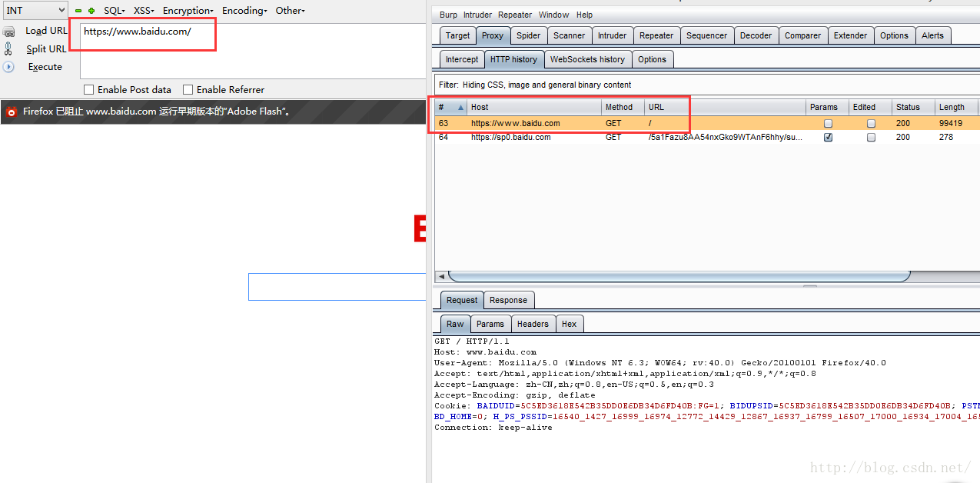Toggle Edited checkbox for request 64
Screen dimensions: 980x483
871,137
